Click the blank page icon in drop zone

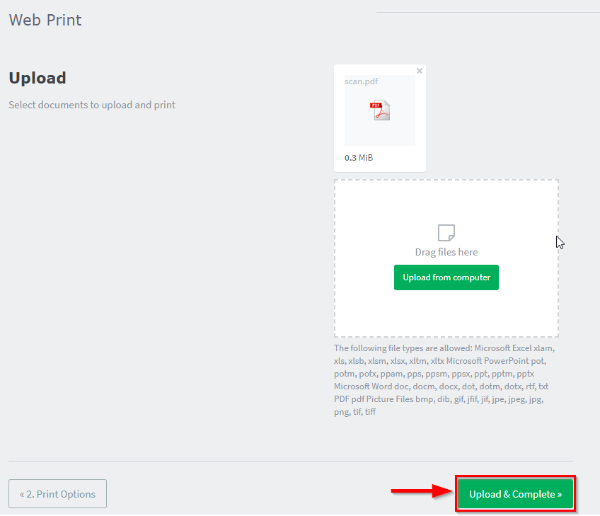[x=446, y=233]
